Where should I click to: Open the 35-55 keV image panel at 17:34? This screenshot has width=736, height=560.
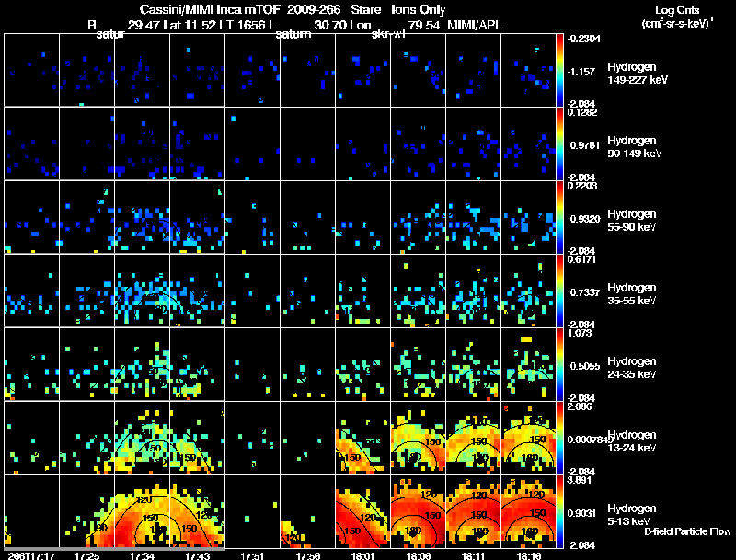coord(142,291)
